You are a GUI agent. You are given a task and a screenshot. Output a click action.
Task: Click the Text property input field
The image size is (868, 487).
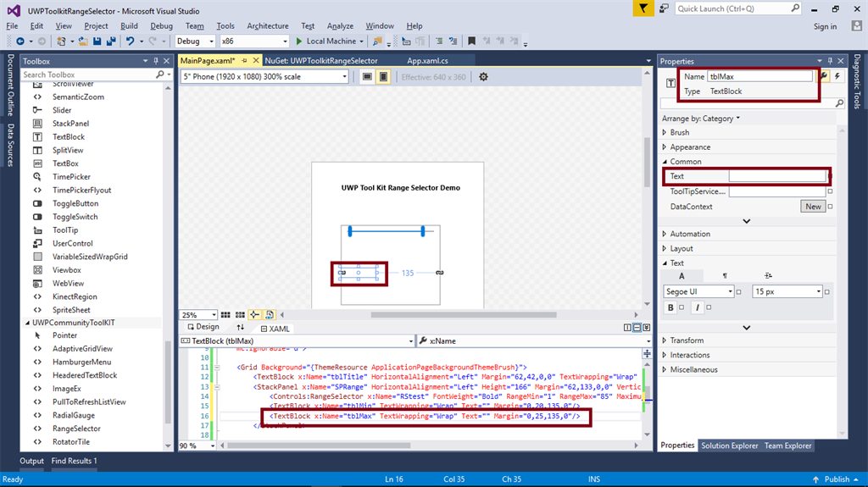[776, 176]
